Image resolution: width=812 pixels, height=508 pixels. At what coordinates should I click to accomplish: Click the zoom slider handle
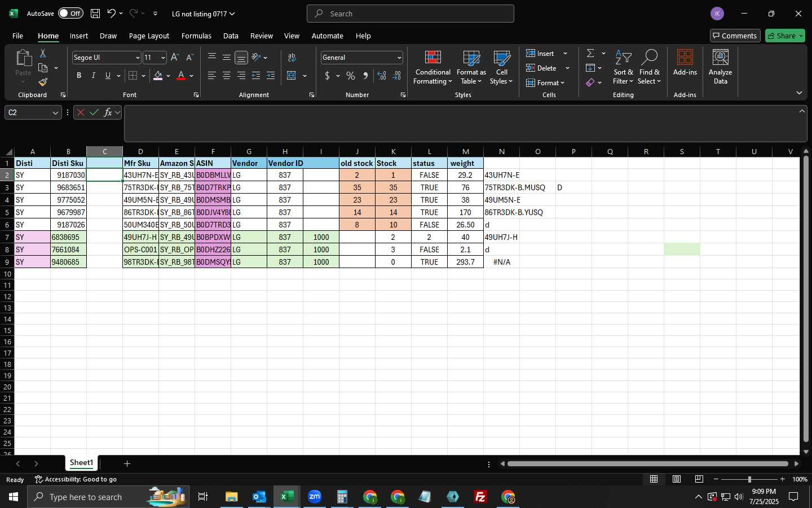[x=749, y=479]
